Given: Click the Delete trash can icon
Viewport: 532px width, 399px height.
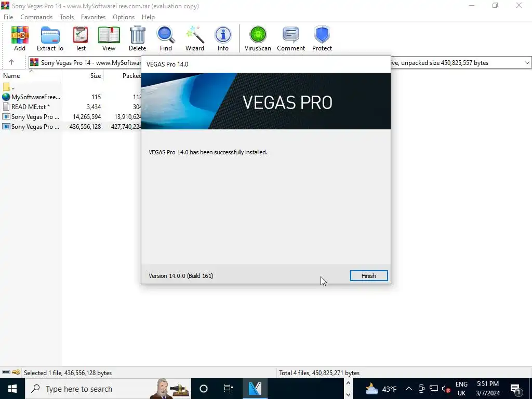Looking at the screenshot, I should click(x=137, y=38).
